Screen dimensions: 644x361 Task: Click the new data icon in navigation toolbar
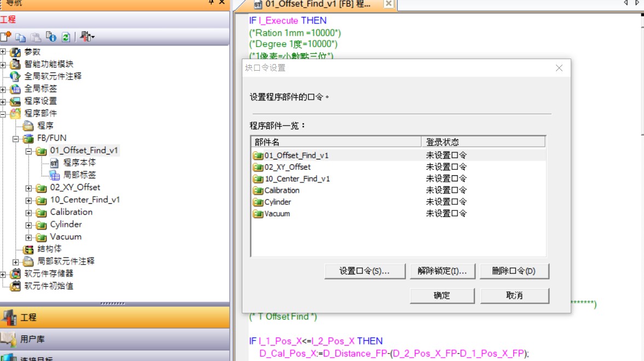[6, 37]
